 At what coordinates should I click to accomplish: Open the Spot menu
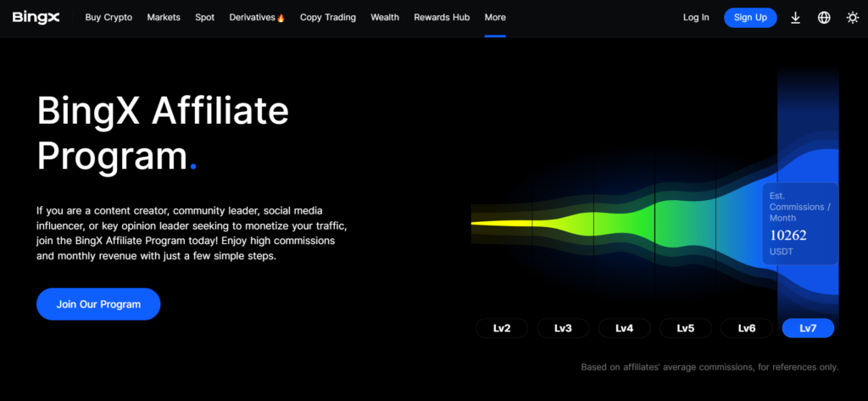(205, 17)
